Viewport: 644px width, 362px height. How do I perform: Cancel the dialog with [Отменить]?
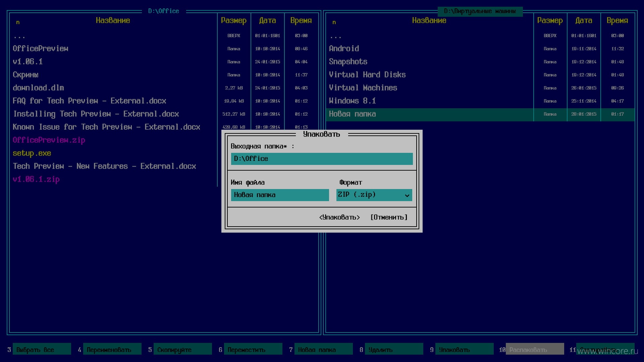(x=389, y=217)
